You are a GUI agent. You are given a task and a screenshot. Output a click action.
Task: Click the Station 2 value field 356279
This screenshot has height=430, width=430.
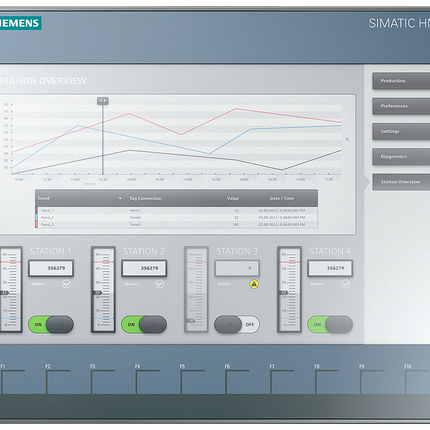[144, 268]
